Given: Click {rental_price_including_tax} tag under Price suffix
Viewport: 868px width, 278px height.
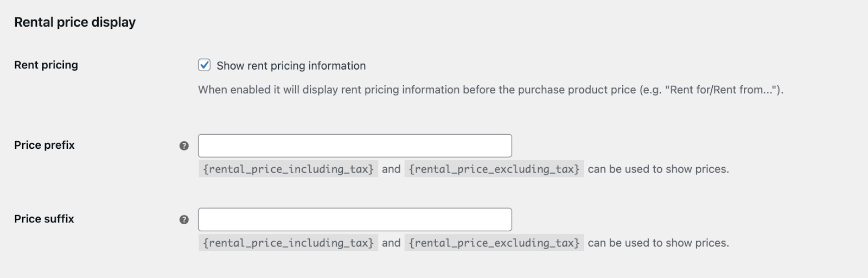Looking at the screenshot, I should [288, 243].
